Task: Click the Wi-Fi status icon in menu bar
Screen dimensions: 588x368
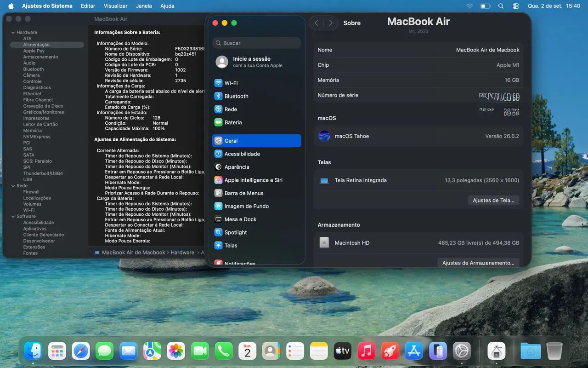Action: coord(469,6)
